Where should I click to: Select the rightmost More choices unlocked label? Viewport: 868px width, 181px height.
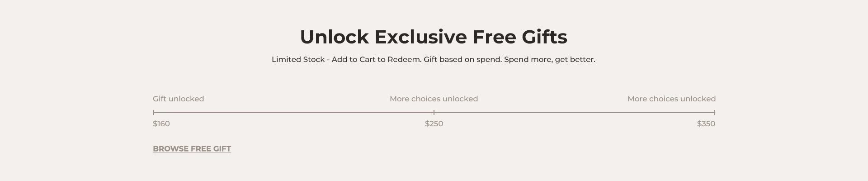coord(671,99)
